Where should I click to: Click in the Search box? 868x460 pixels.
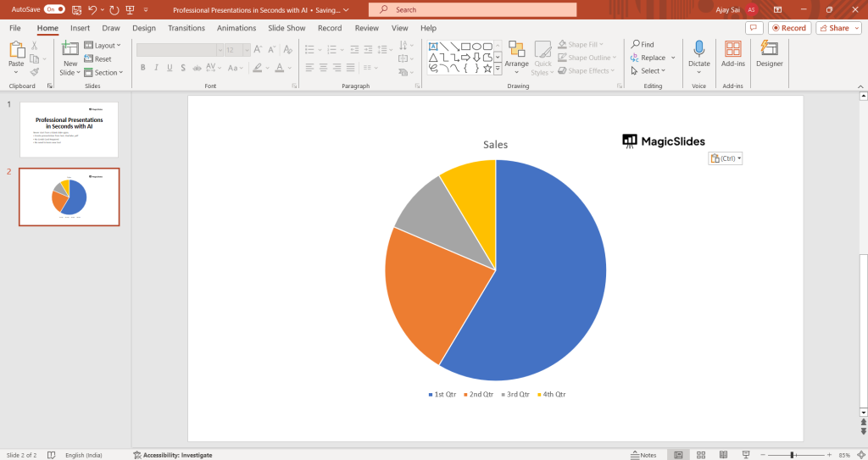click(473, 9)
